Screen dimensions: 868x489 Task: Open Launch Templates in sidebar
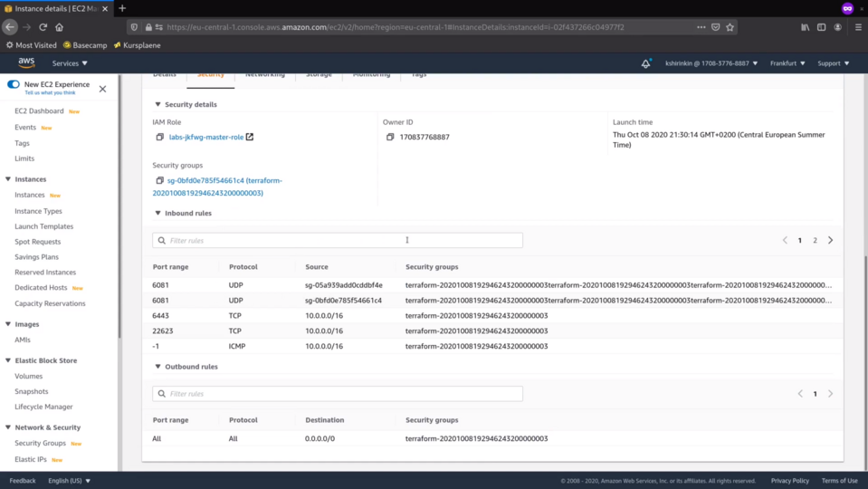pos(43,226)
